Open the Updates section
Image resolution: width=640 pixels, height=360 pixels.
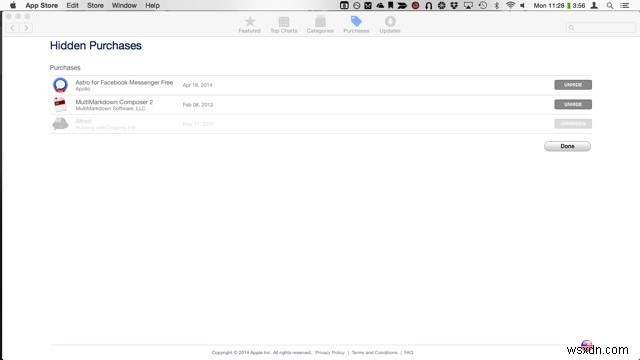pos(390,25)
